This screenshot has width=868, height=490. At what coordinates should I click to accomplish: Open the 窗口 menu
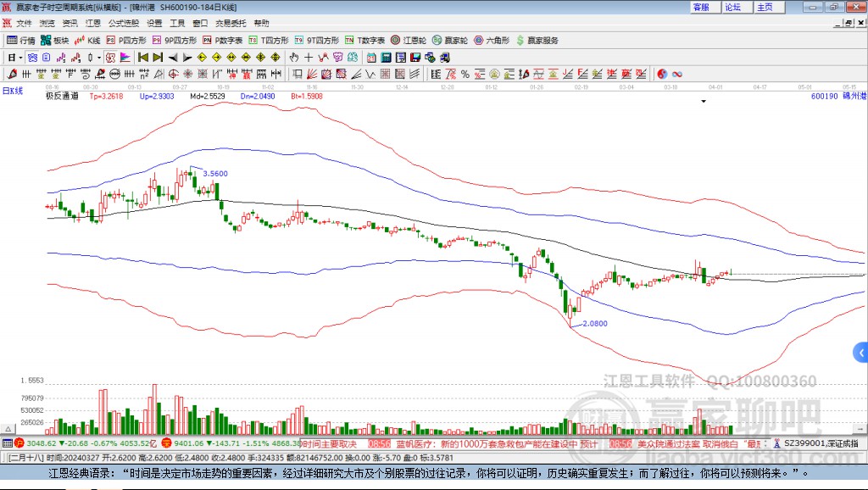(x=200, y=23)
